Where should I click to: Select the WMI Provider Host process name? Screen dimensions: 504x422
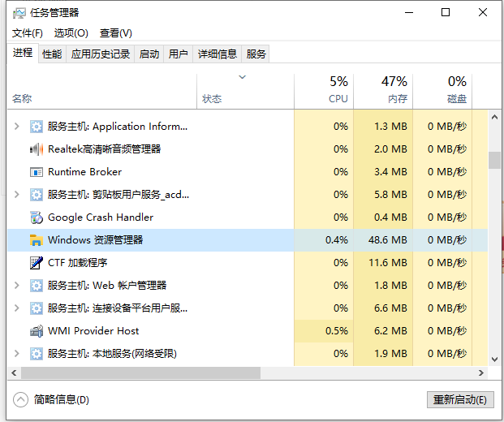click(x=93, y=331)
